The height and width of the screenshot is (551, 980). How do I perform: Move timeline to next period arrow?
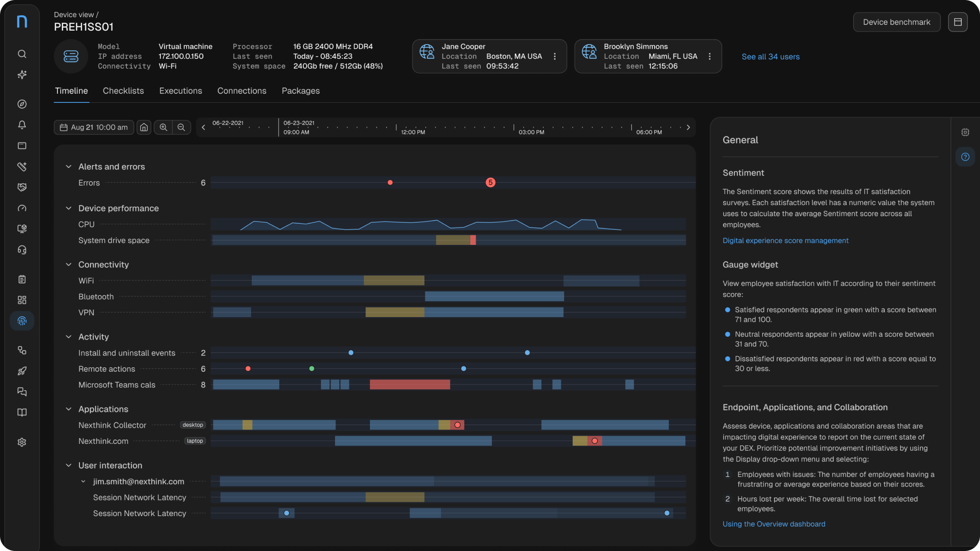coord(688,127)
